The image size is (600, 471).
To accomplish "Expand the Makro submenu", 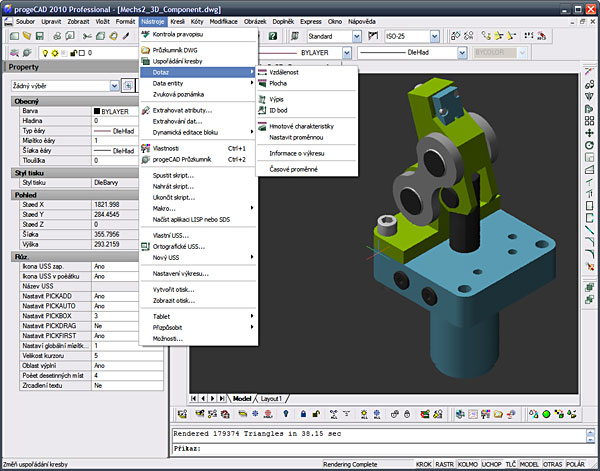I will click(x=199, y=208).
